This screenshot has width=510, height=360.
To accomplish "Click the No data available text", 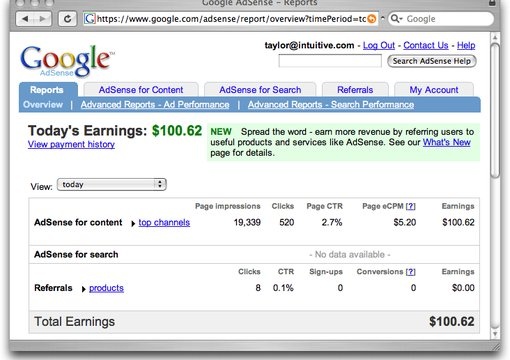I will tap(350, 255).
